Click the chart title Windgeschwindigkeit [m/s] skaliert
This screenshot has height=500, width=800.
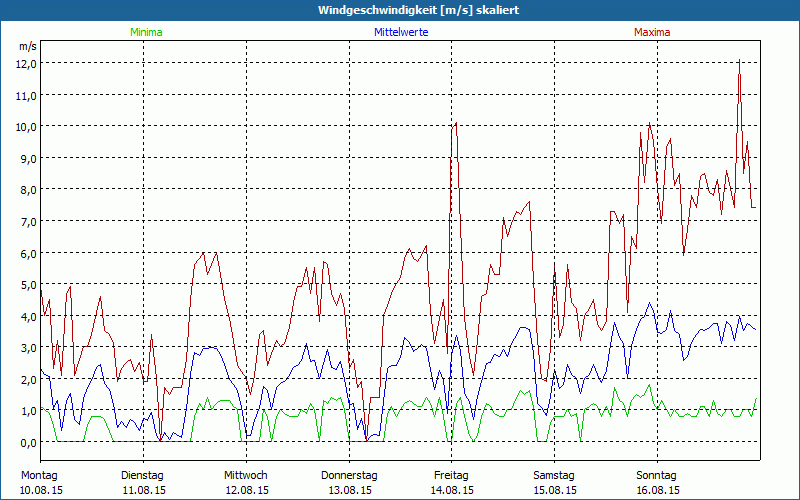click(x=418, y=10)
